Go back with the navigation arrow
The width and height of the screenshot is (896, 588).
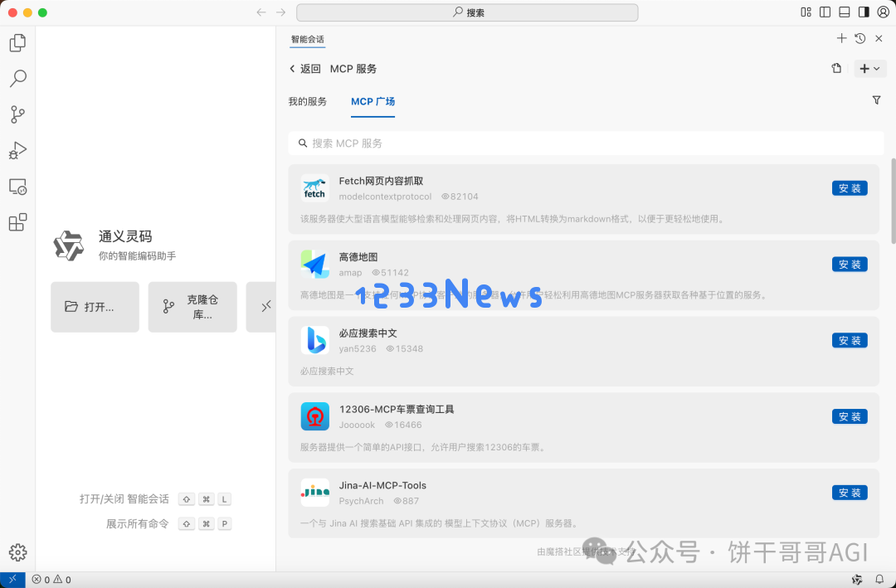[x=261, y=12]
